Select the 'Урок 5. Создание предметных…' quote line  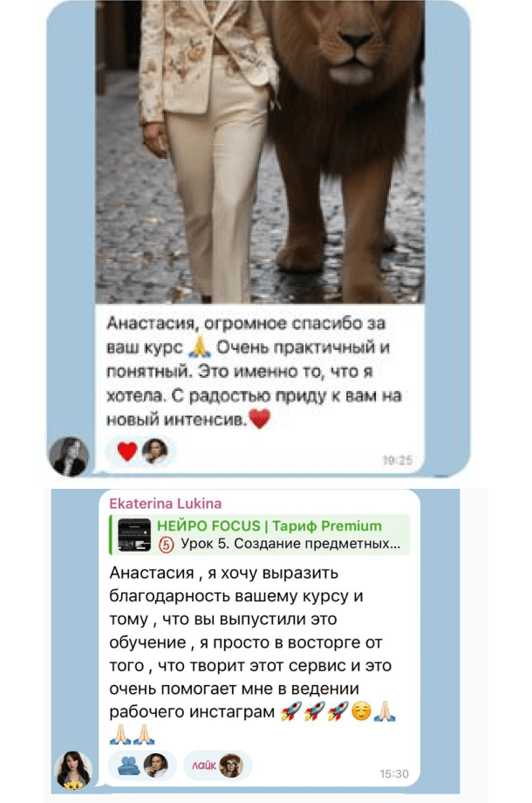(x=290, y=544)
